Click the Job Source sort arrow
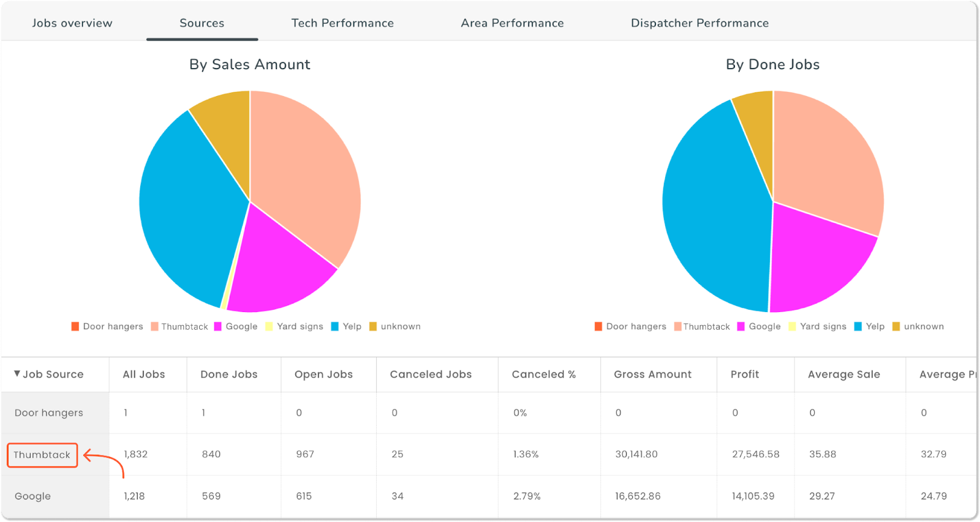Screen dimensions: 980x522 [x=17, y=373]
